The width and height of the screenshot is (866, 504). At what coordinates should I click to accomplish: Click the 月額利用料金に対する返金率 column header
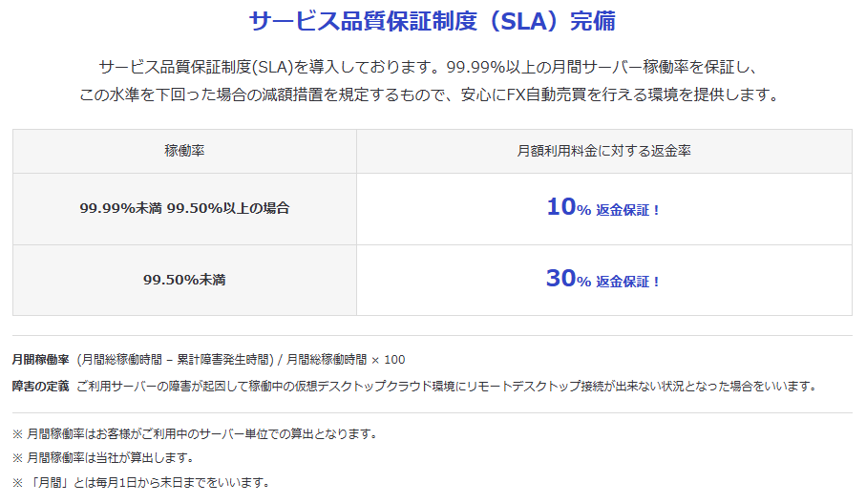coord(603,151)
